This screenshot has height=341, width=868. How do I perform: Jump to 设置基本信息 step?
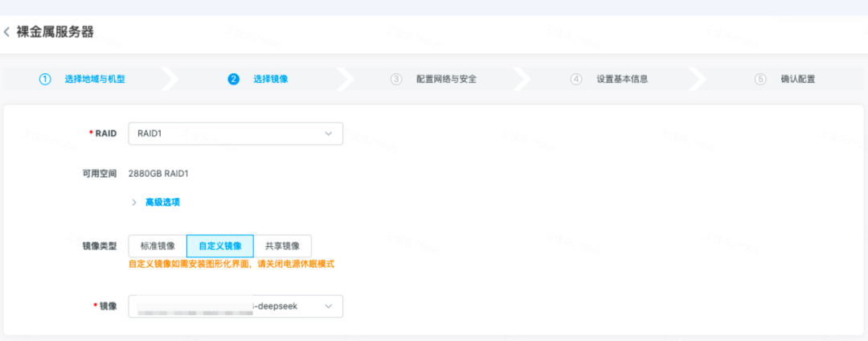621,79
